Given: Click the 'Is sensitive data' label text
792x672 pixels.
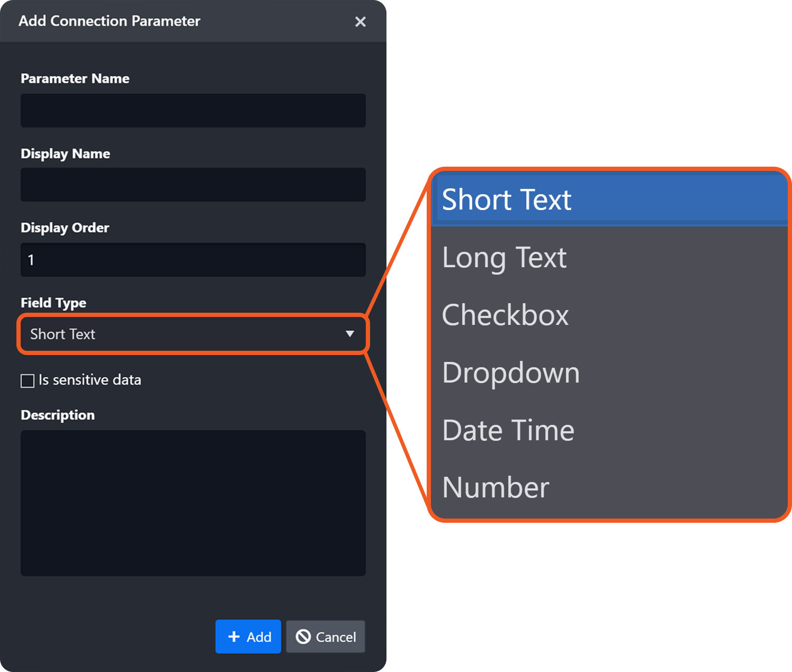Looking at the screenshot, I should pyautogui.click(x=89, y=380).
